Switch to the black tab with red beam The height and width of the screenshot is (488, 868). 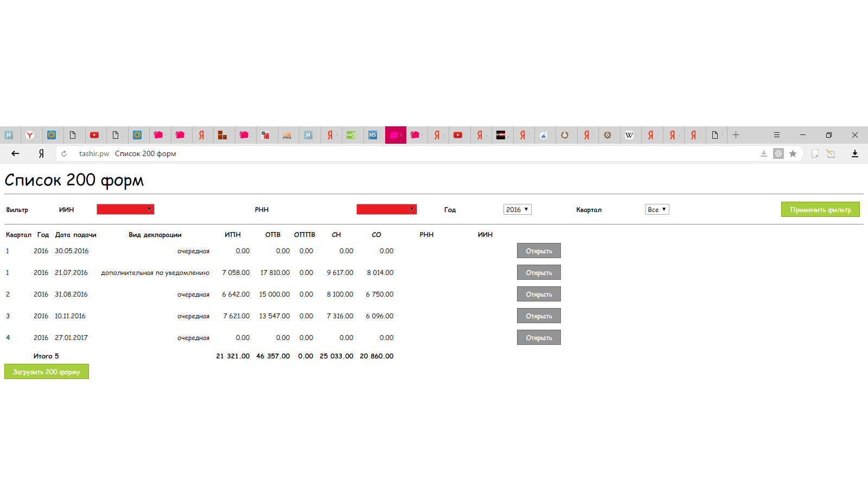point(501,135)
